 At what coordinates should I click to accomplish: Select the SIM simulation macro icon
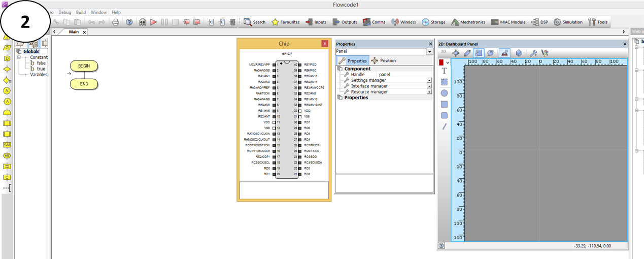click(x=7, y=145)
